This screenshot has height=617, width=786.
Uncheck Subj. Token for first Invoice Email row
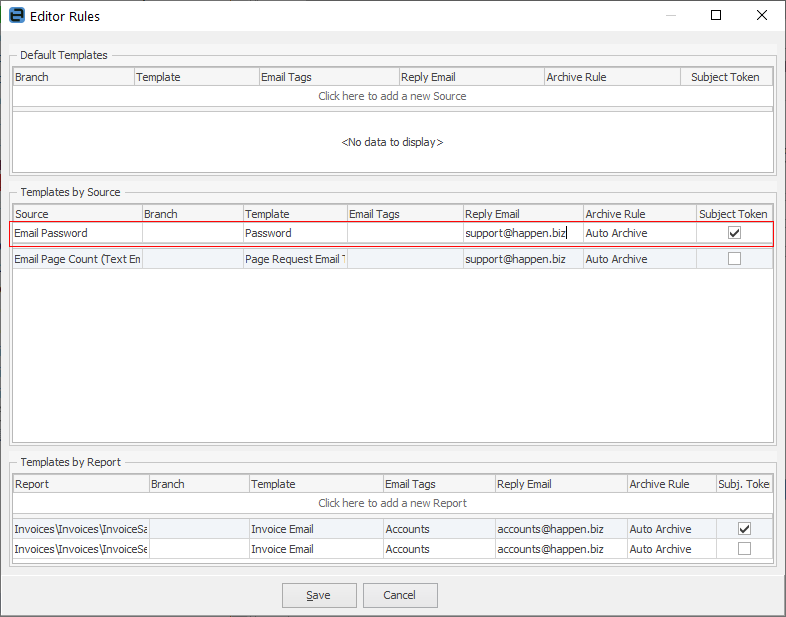(x=744, y=529)
